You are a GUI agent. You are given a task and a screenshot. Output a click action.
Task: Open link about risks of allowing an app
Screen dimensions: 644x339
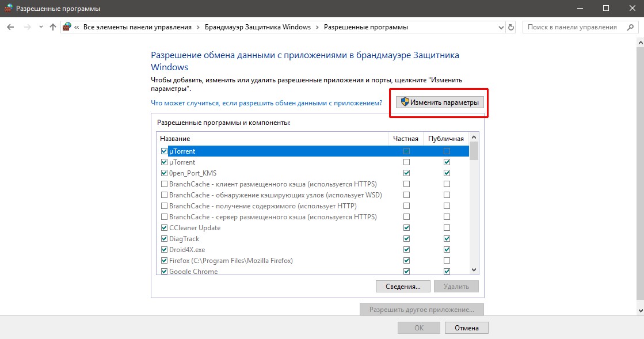[x=266, y=102]
